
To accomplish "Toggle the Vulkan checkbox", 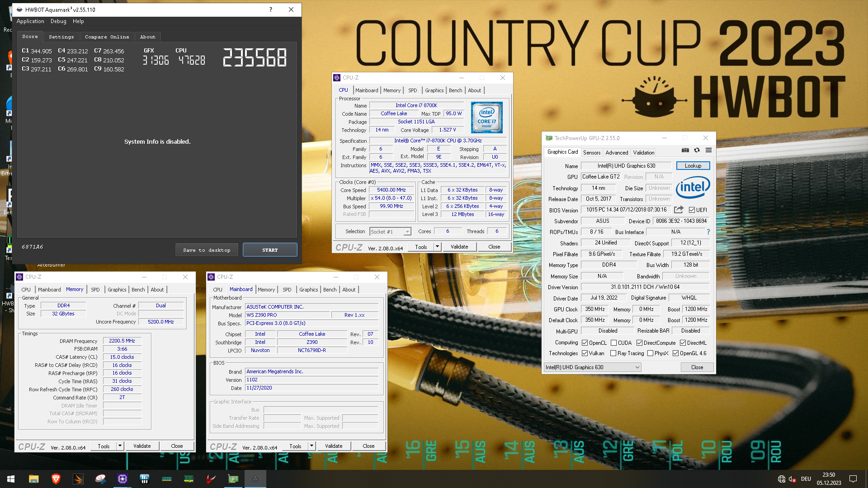I will point(585,353).
